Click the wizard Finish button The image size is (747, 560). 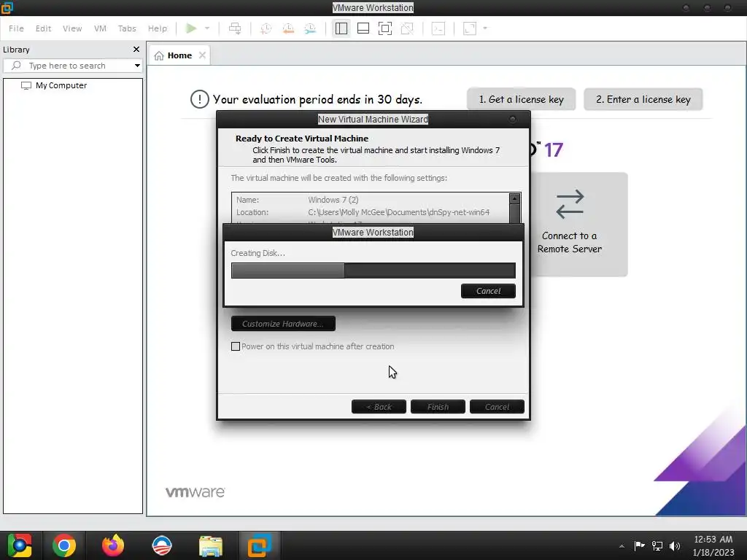pos(438,407)
